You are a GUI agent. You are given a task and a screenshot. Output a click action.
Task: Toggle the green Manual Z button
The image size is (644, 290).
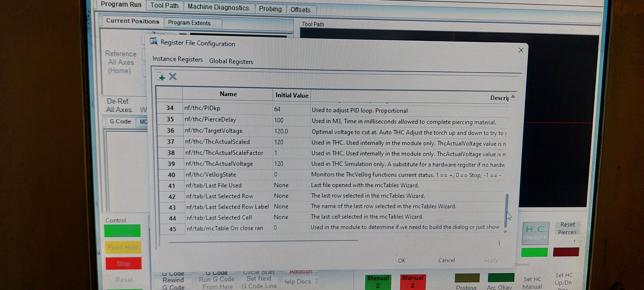point(378,282)
